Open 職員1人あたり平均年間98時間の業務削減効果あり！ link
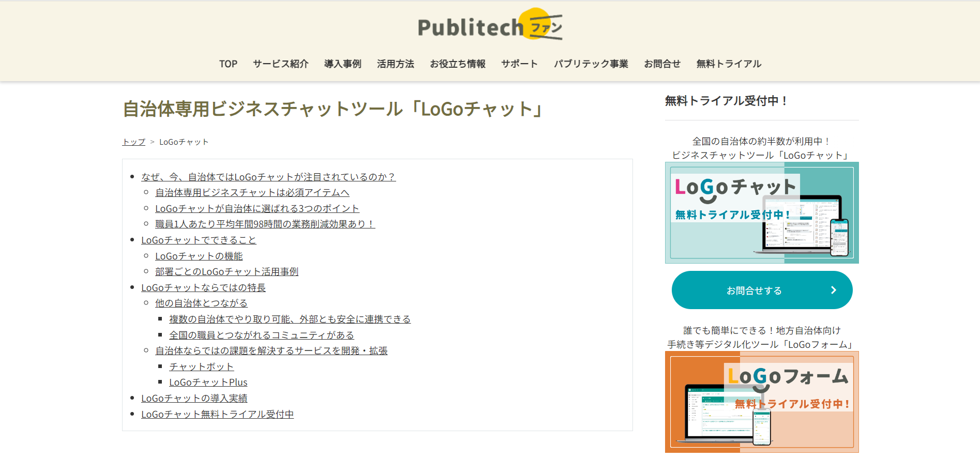The width and height of the screenshot is (980, 458). click(265, 224)
